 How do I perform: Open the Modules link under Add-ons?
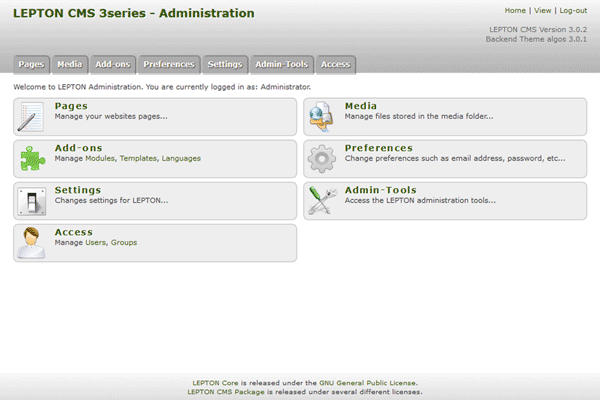click(x=100, y=158)
